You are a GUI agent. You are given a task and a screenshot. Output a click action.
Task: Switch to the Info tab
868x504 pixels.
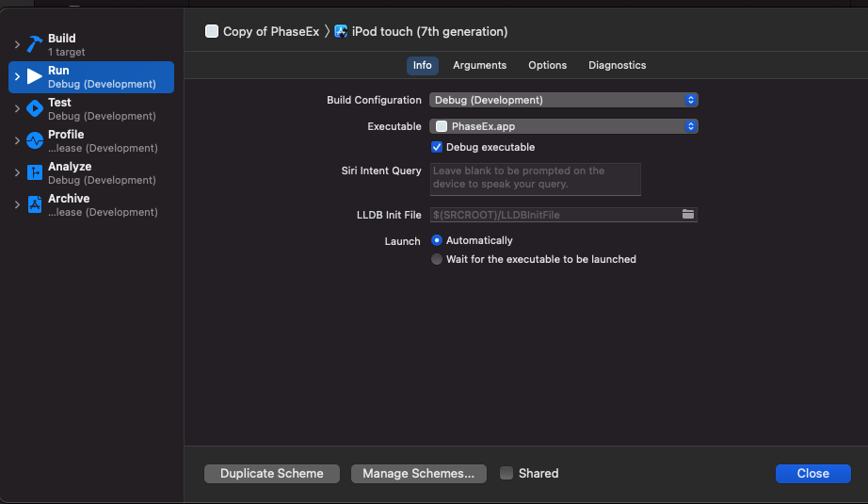coord(423,65)
